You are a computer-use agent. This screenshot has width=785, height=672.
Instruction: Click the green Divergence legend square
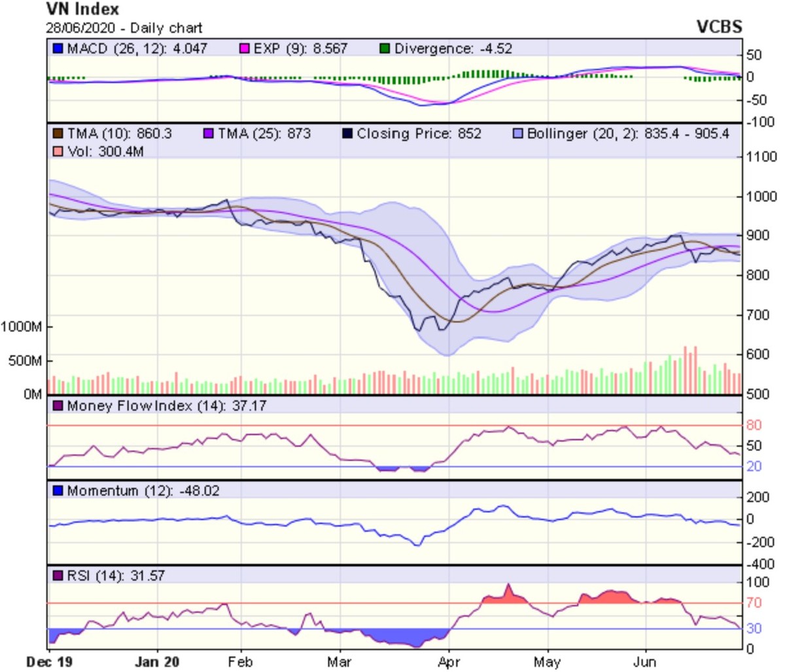[x=385, y=49]
